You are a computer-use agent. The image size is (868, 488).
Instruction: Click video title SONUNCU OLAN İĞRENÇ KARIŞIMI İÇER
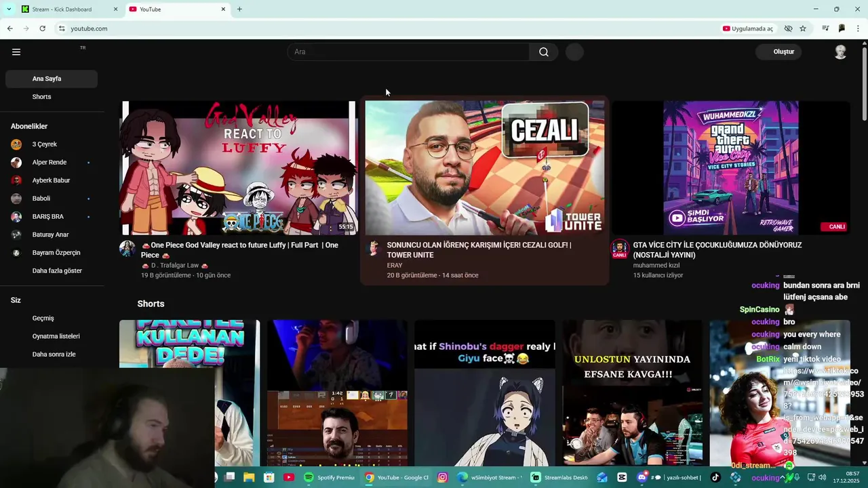click(x=479, y=250)
